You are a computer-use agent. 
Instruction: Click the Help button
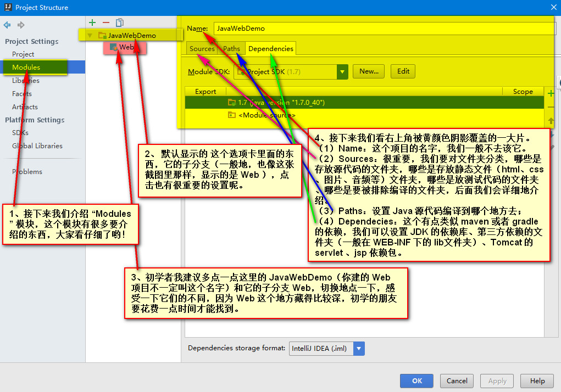pyautogui.click(x=537, y=381)
